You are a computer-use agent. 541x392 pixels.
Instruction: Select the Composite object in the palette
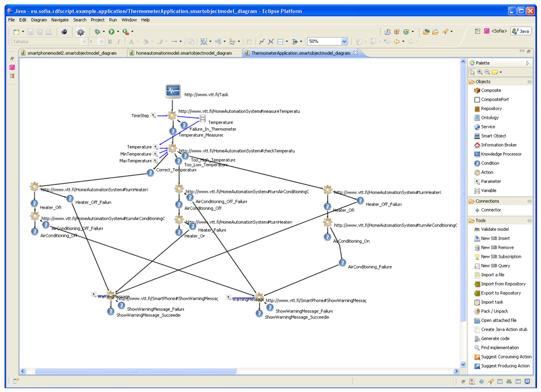pyautogui.click(x=491, y=90)
